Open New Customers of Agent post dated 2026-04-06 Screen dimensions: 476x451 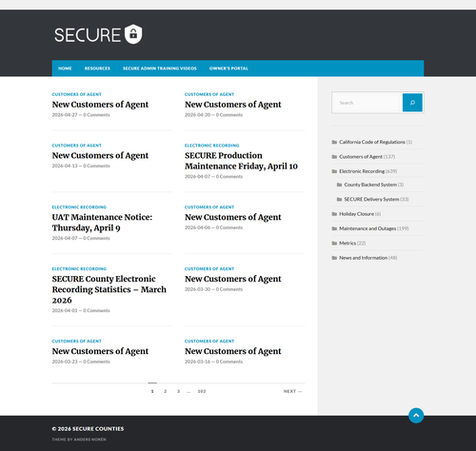pyautogui.click(x=233, y=217)
